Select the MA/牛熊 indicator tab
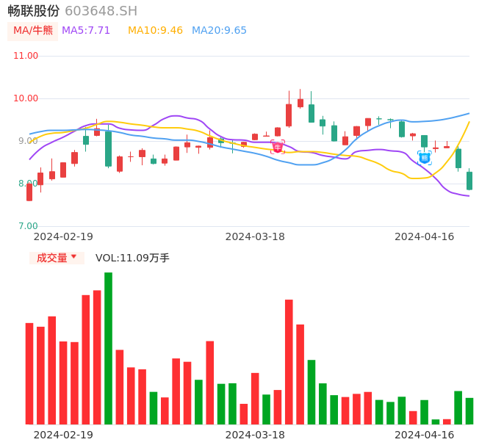504x445 pixels. click(33, 31)
